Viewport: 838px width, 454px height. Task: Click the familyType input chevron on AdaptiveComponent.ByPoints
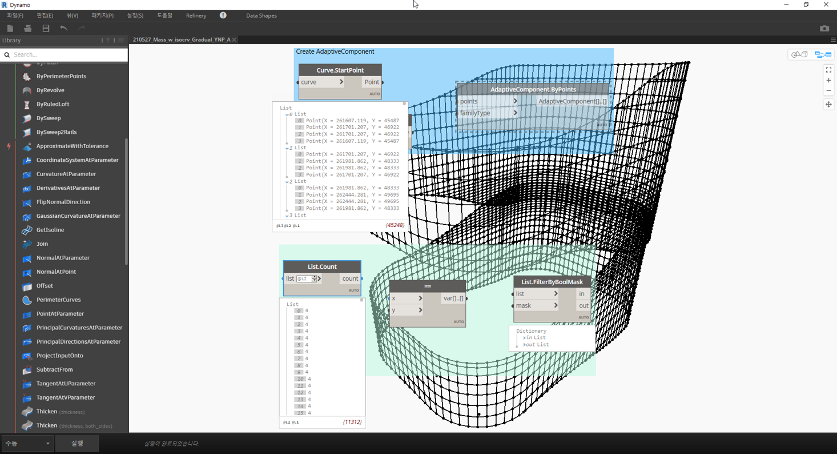pyautogui.click(x=515, y=113)
